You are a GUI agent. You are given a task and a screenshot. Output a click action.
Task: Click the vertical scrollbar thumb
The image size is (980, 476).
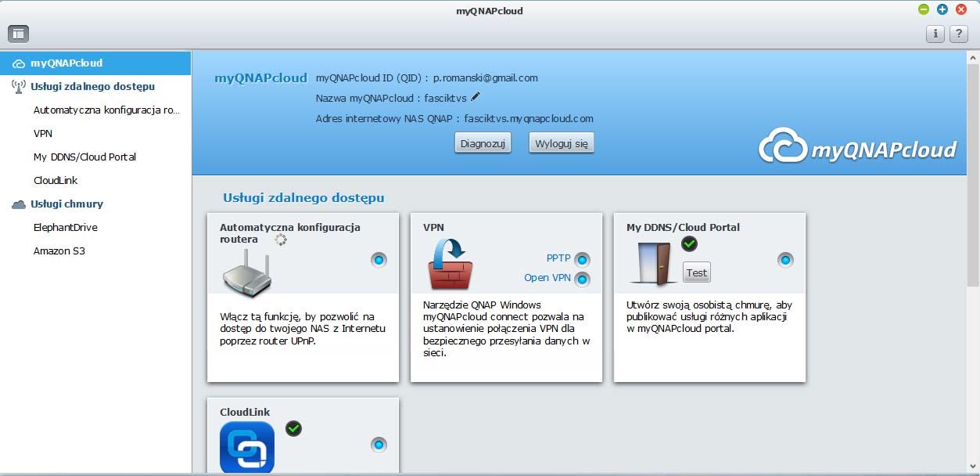tap(973, 175)
